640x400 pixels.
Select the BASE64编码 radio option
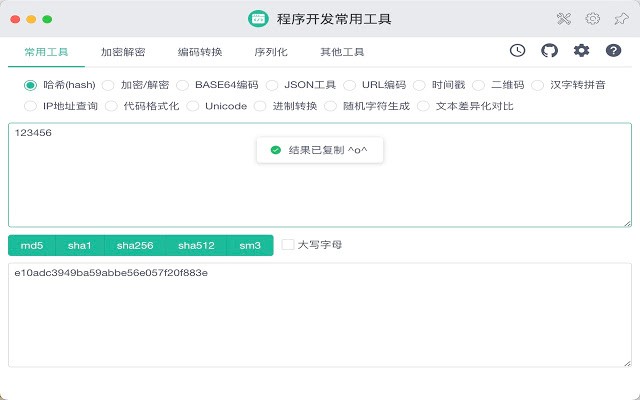(x=182, y=85)
